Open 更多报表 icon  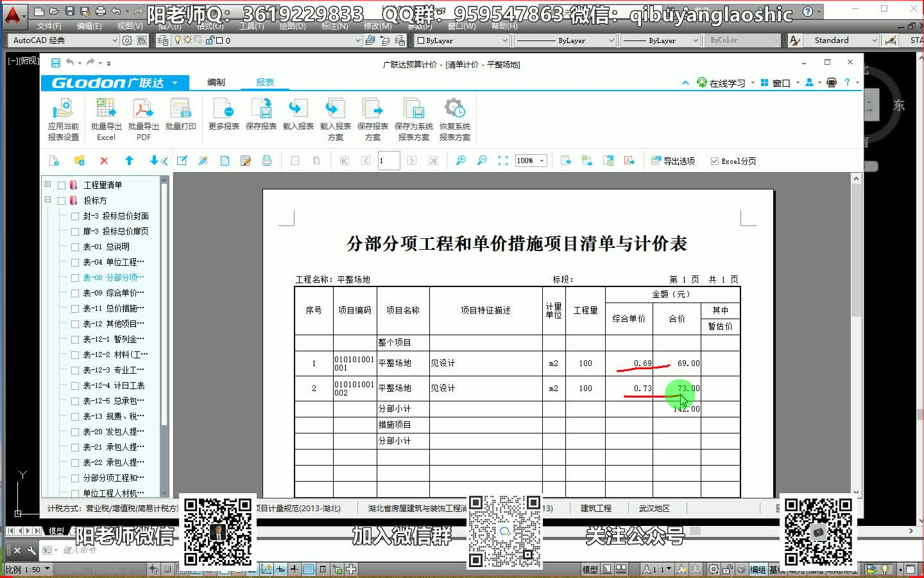coord(223,115)
